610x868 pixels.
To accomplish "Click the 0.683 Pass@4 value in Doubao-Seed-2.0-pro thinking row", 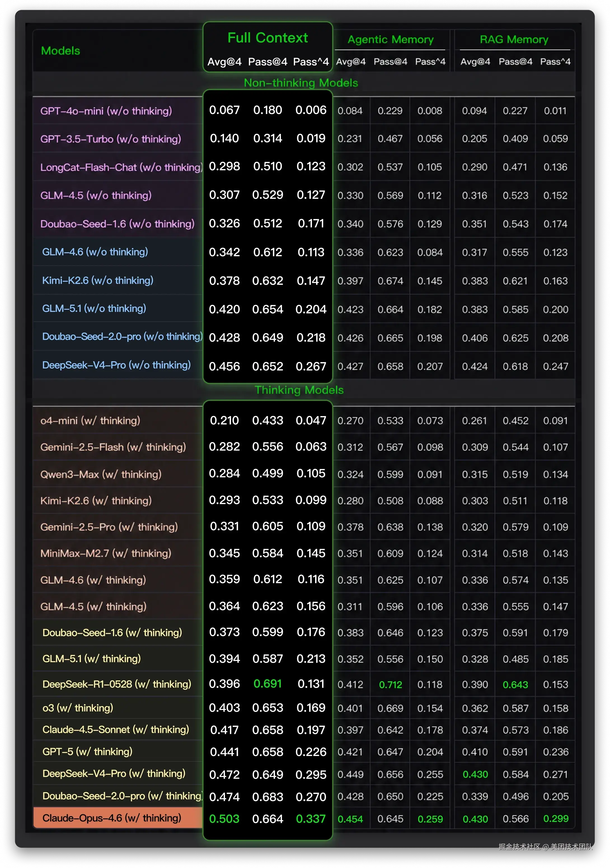I will 268,797.
